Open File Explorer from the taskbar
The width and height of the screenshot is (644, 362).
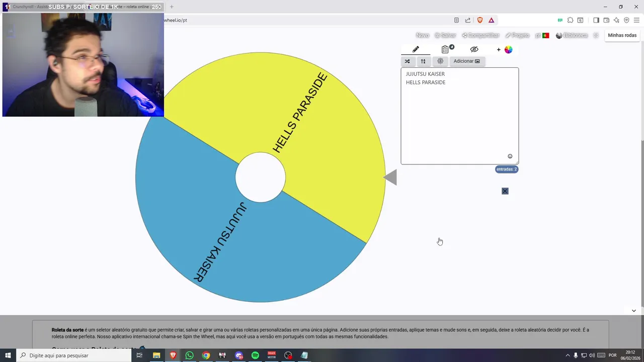pyautogui.click(x=156, y=355)
